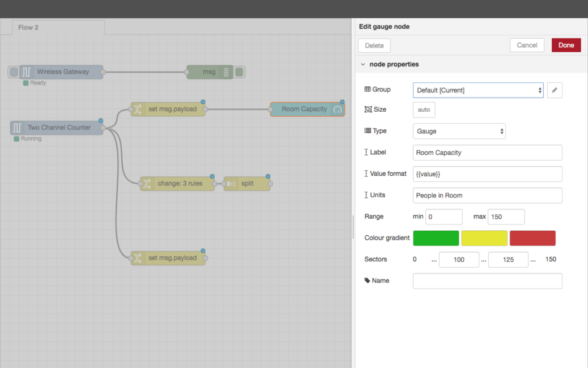Click the msg debug node
Screen dimensions: 588x368
[x=210, y=72]
